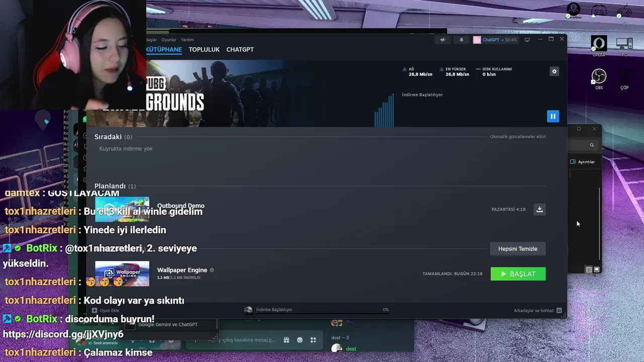The image size is (644, 362).
Task: Open Discord emoji picker icon
Action: (x=300, y=340)
